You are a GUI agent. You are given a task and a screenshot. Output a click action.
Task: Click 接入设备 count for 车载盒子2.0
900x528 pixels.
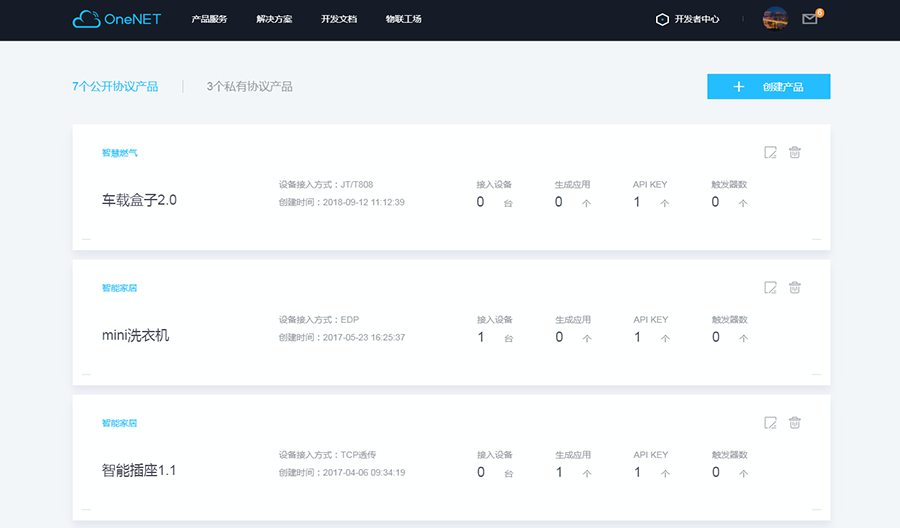click(x=480, y=202)
